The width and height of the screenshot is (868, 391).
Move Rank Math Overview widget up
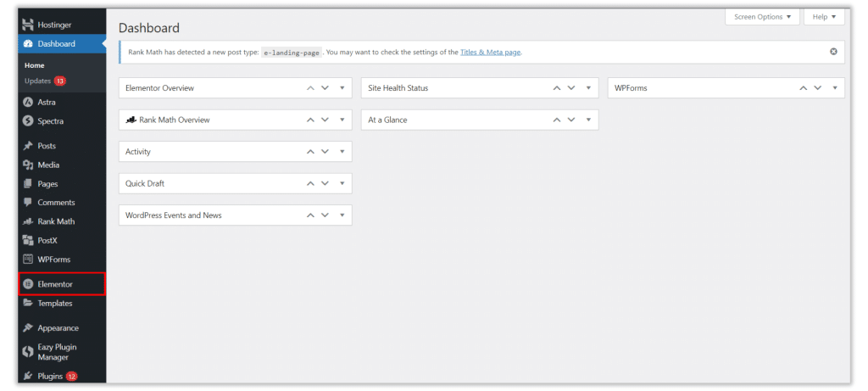(310, 120)
